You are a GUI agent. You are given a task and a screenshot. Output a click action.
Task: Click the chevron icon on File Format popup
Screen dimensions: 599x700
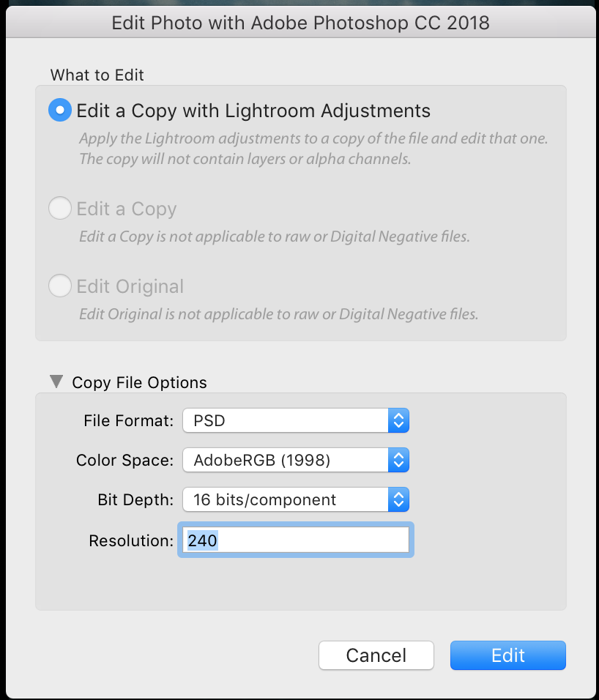click(x=400, y=420)
